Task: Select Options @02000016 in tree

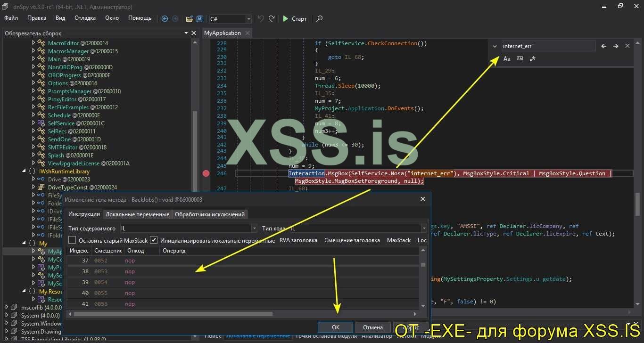Action: (x=72, y=83)
